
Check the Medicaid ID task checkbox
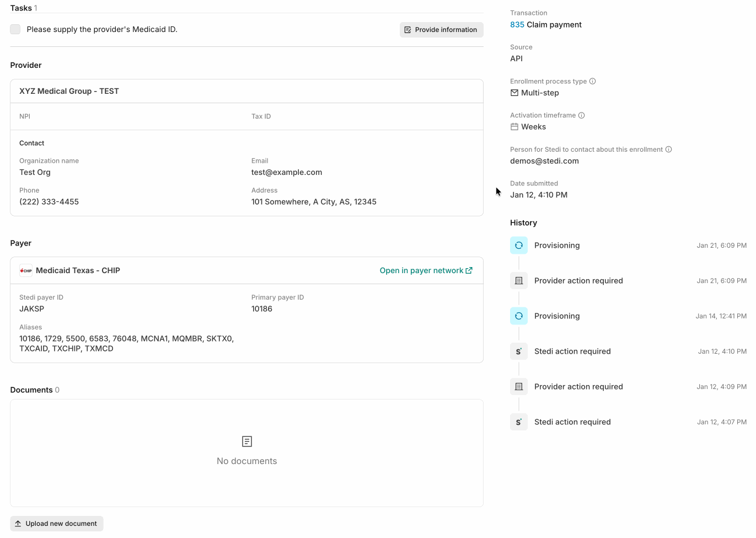[x=15, y=29]
